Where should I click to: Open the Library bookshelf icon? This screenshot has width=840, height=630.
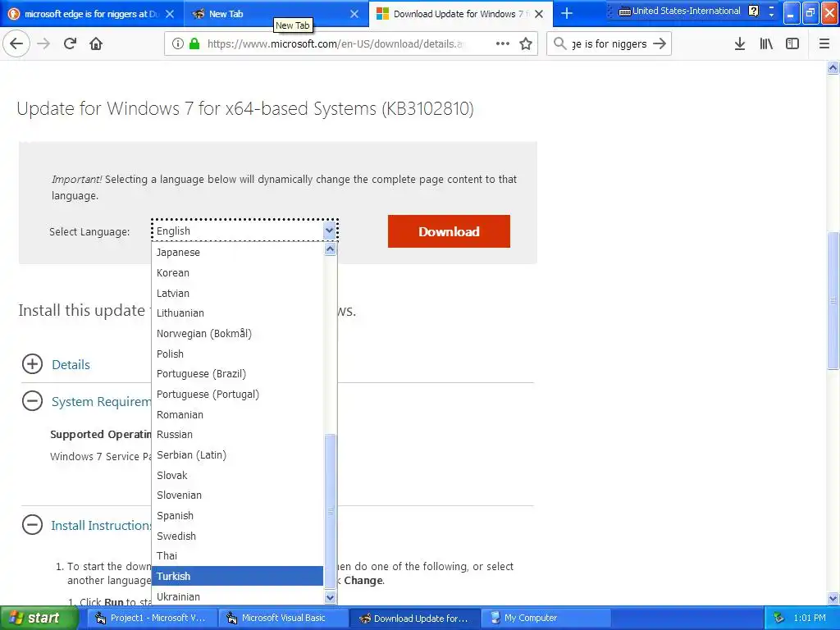[x=766, y=44]
